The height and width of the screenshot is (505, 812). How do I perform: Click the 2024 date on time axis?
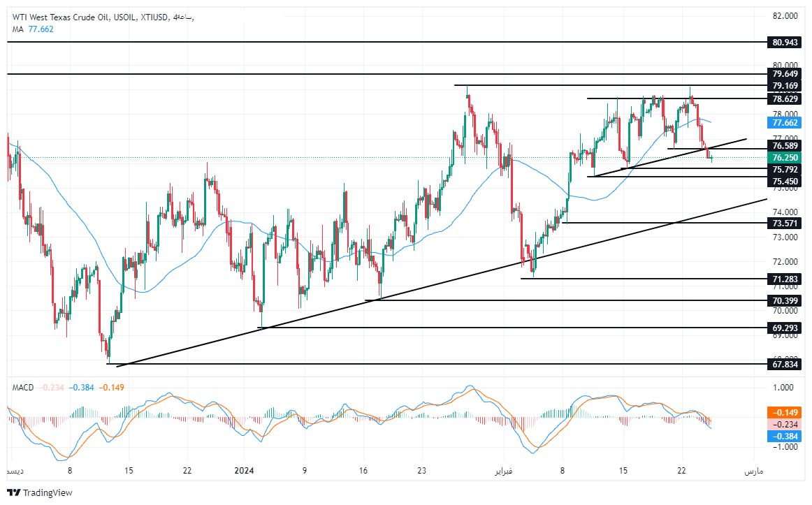244,471
